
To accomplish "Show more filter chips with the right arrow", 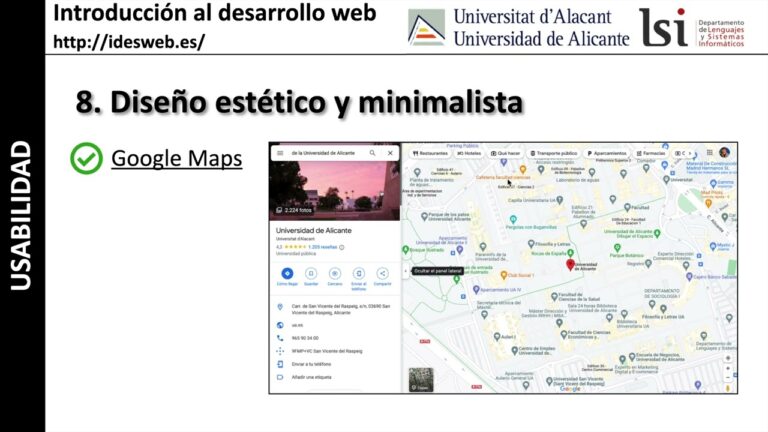I will click(x=690, y=153).
